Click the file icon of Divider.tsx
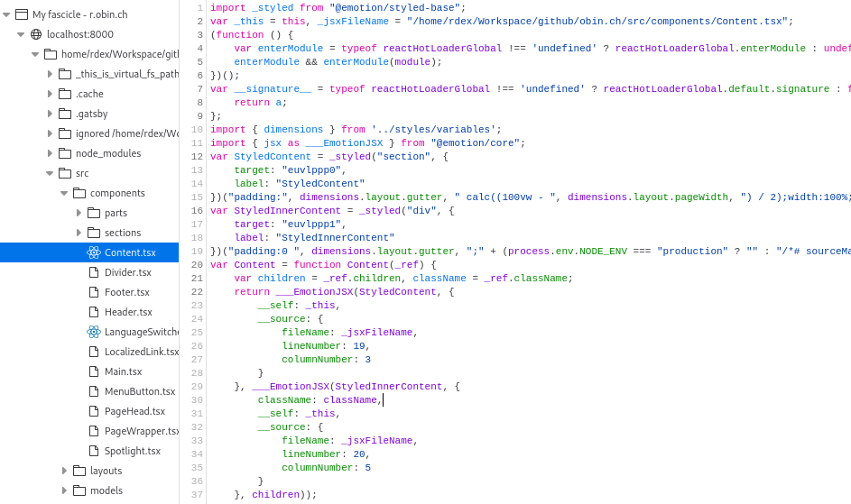This screenshot has width=851, height=504. (x=94, y=272)
